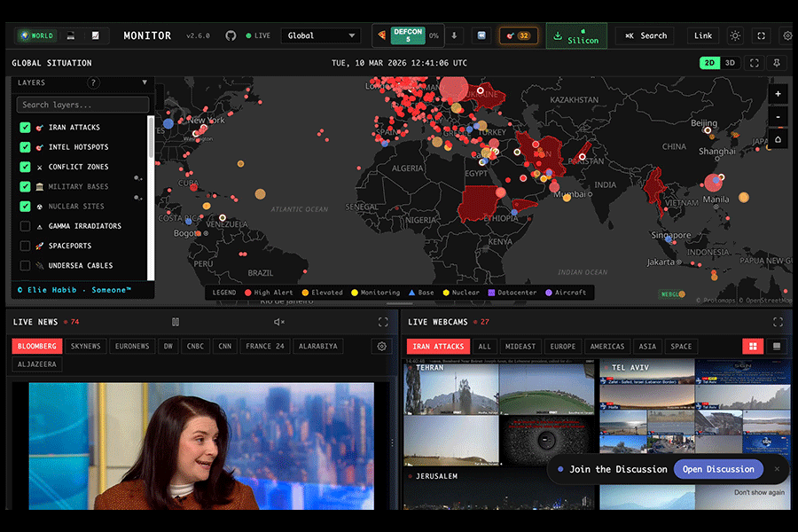Click the fullscreen icon on Global Situation panel
798x532 pixels.
click(x=755, y=63)
